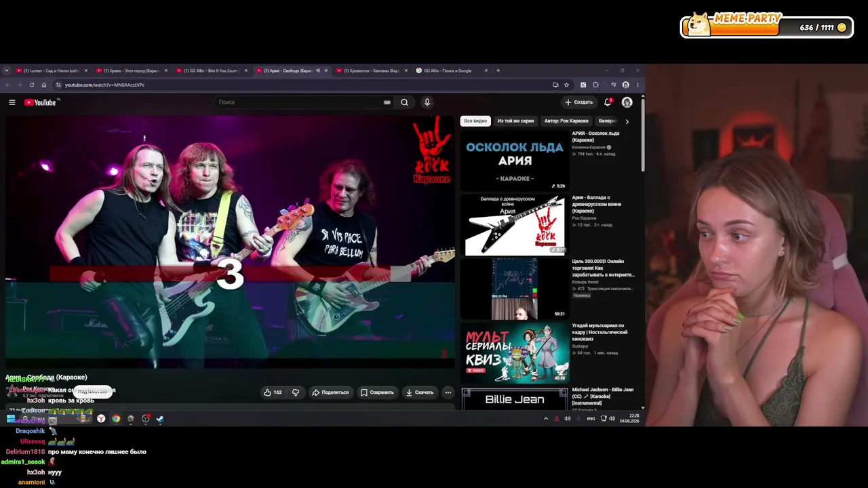The width and height of the screenshot is (868, 488).
Task: Launch Yandex browser from the taskbar
Action: [101, 419]
